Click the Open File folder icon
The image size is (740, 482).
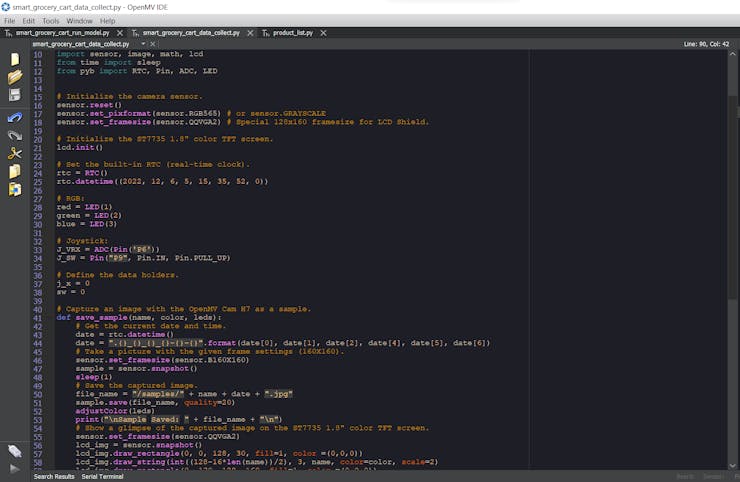tap(14, 77)
